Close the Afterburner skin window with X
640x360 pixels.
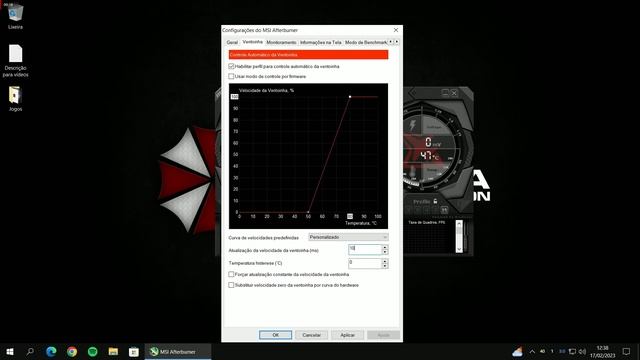(454, 93)
